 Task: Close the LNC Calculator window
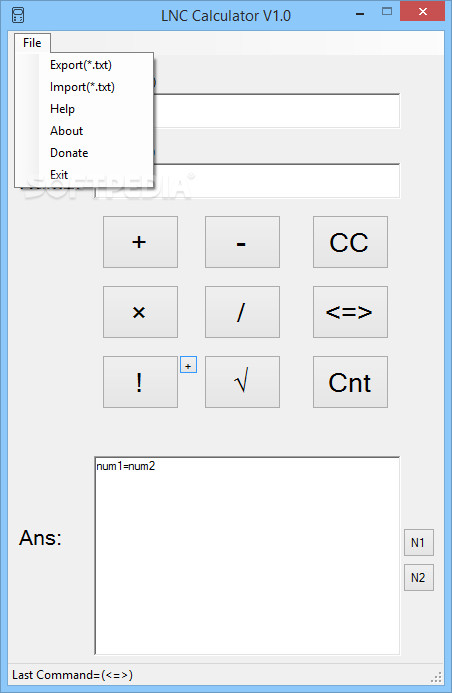tap(422, 11)
